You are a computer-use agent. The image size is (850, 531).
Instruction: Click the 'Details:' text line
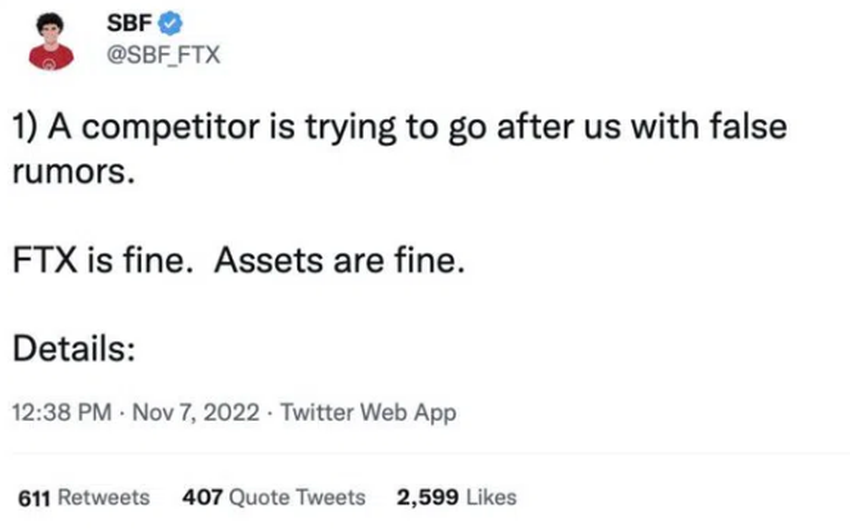click(74, 348)
